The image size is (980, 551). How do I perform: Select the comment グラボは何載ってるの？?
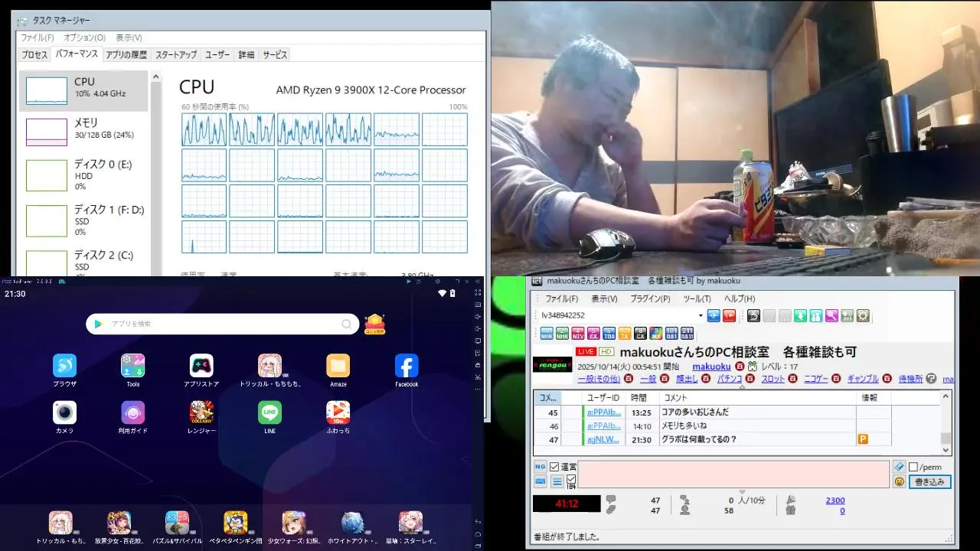[x=699, y=439]
